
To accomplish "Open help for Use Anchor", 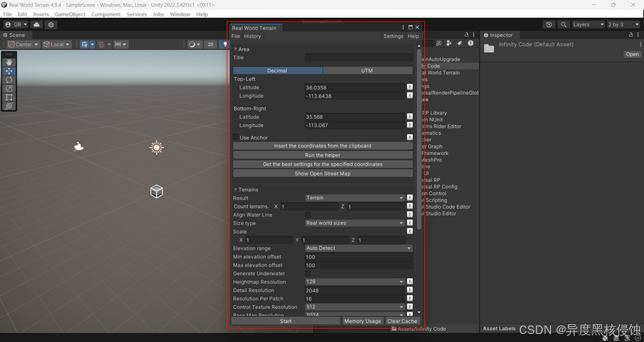I will [x=410, y=137].
